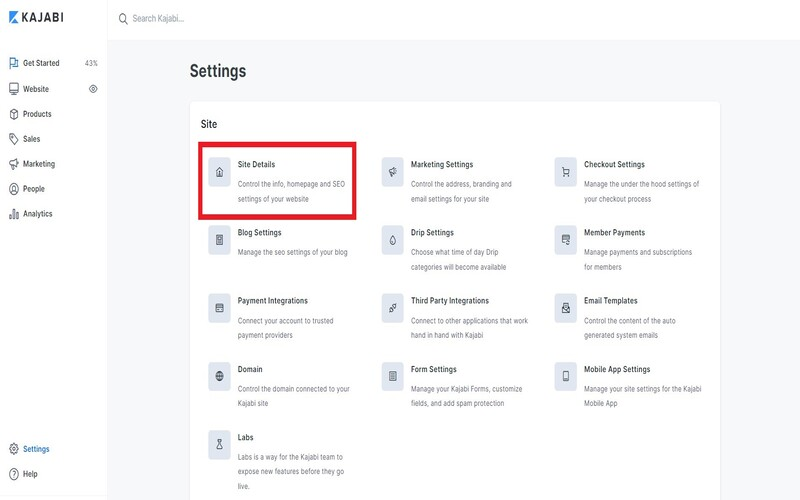Viewport: 800px width, 500px height.
Task: Open the Form Settings link
Action: pyautogui.click(x=434, y=369)
